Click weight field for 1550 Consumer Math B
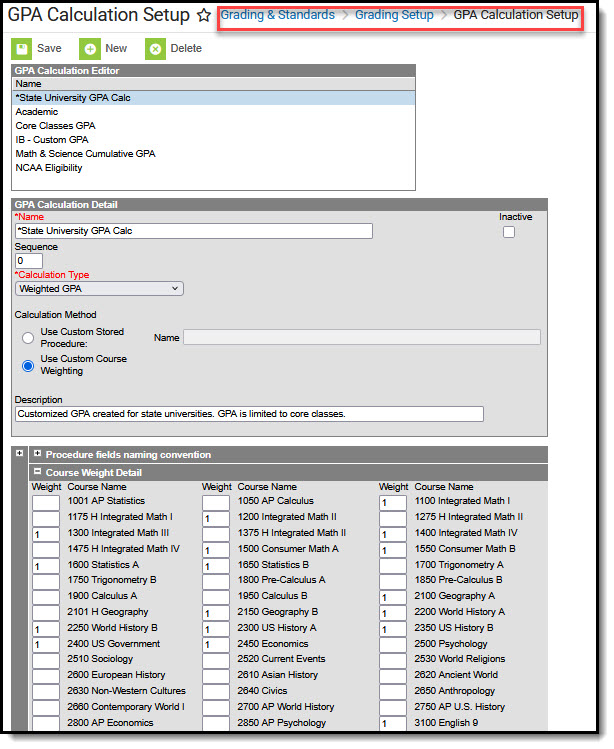 pos(393,551)
